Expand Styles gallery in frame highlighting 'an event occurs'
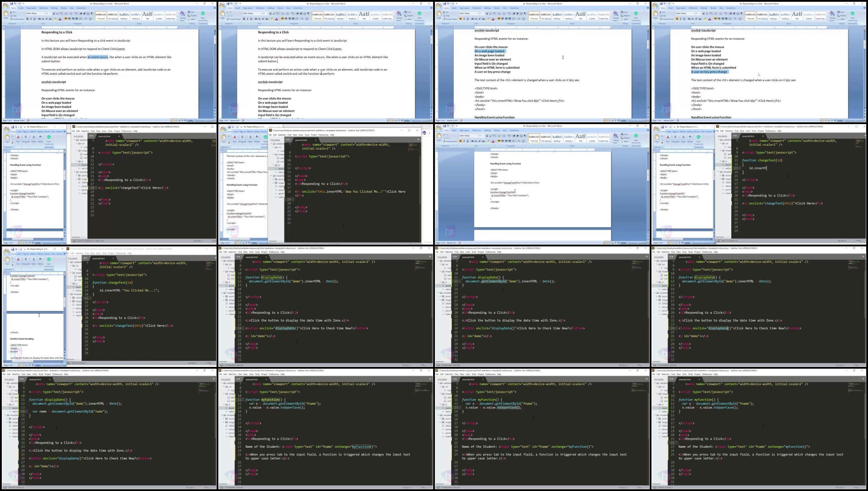868x491 pixels. coord(177,19)
